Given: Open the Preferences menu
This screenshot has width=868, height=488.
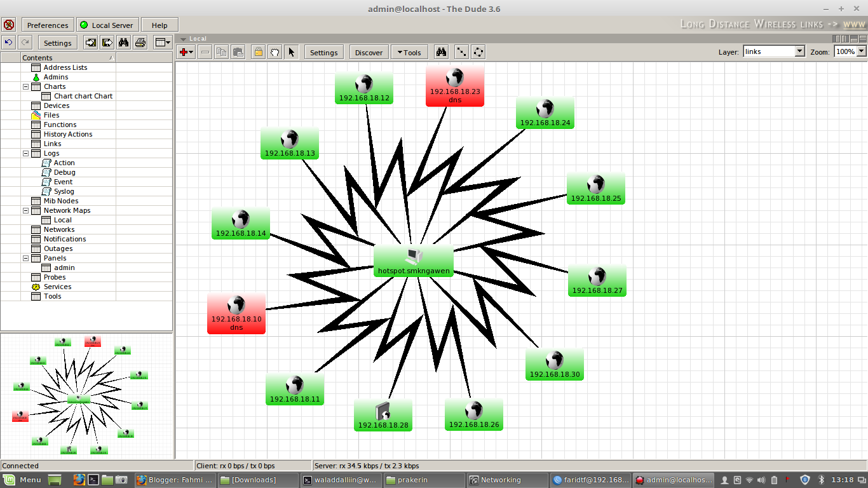Looking at the screenshot, I should 48,24.
